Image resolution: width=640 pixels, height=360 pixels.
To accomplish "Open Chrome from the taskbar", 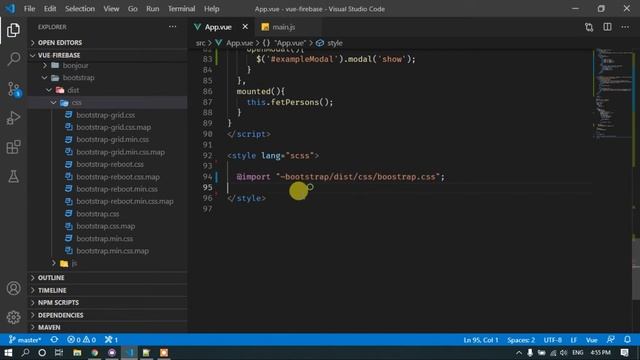I will (95, 353).
